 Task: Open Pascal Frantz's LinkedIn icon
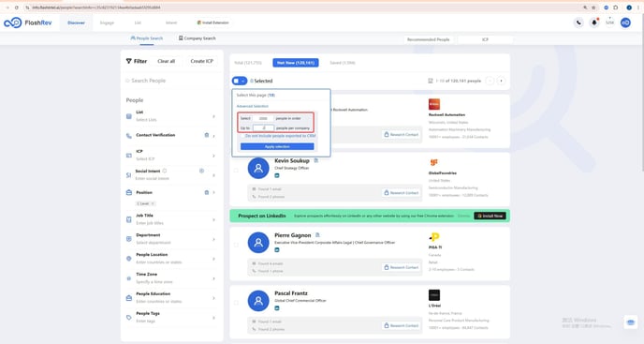click(277, 308)
